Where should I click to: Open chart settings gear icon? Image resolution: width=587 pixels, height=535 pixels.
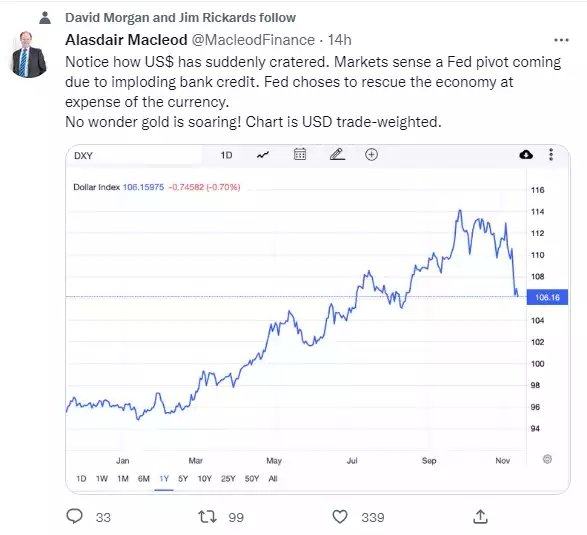click(547, 459)
